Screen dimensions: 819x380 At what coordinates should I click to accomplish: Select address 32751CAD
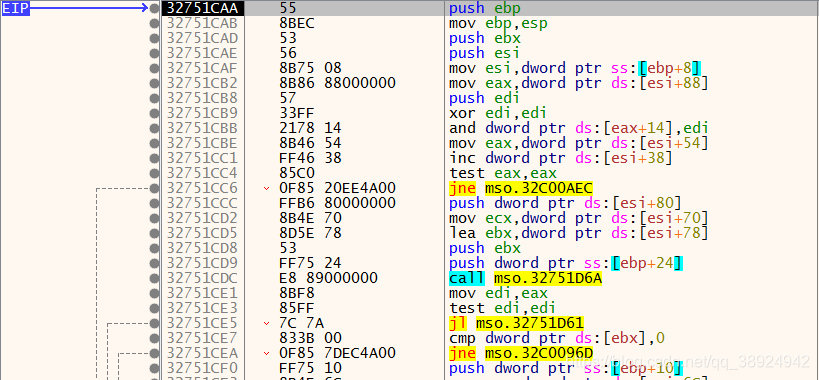[202, 38]
